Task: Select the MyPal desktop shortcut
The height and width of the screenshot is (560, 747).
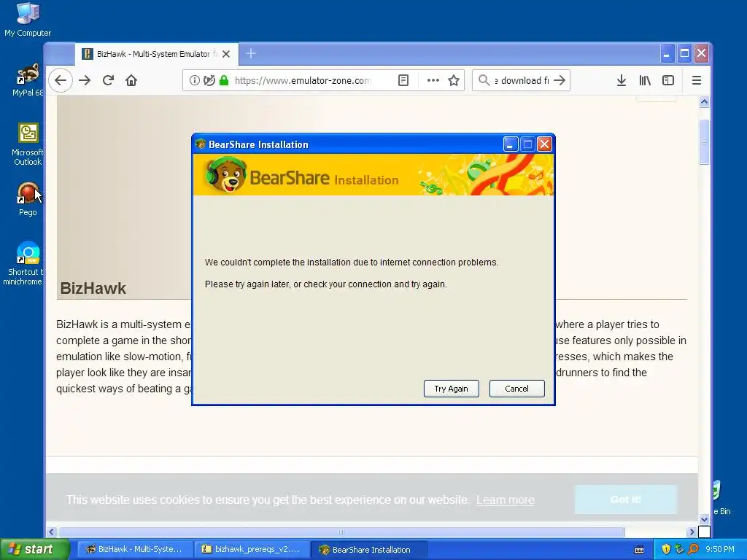Action: pos(28,79)
